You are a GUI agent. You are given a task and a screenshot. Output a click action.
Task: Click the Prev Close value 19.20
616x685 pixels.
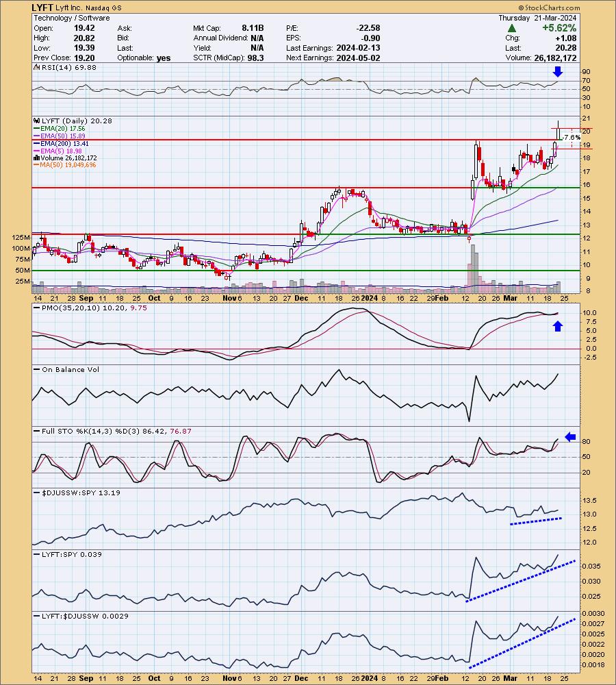pyautogui.click(x=84, y=58)
